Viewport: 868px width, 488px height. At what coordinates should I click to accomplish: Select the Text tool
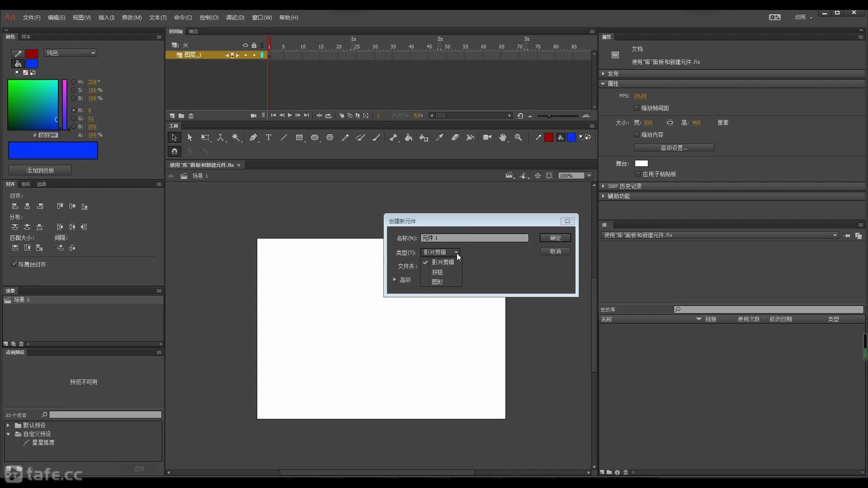point(269,137)
